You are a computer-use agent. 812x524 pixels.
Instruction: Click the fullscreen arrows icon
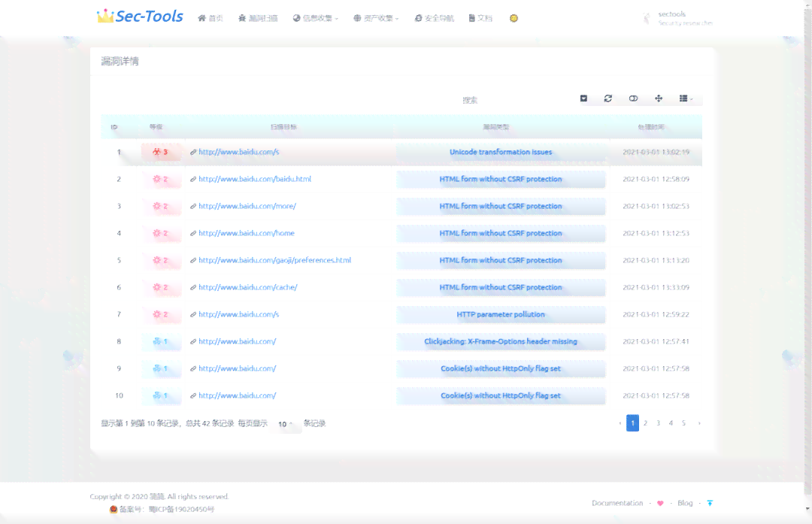tap(659, 98)
